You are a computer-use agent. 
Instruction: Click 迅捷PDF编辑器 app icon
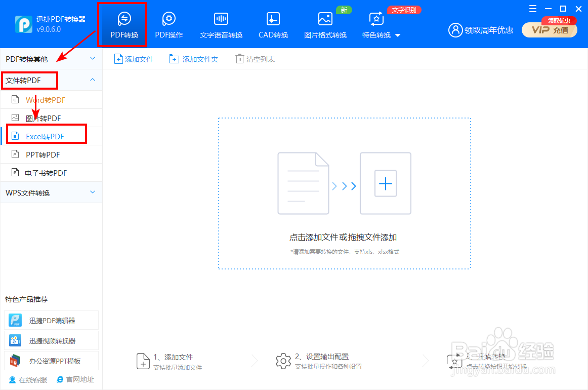[15, 320]
